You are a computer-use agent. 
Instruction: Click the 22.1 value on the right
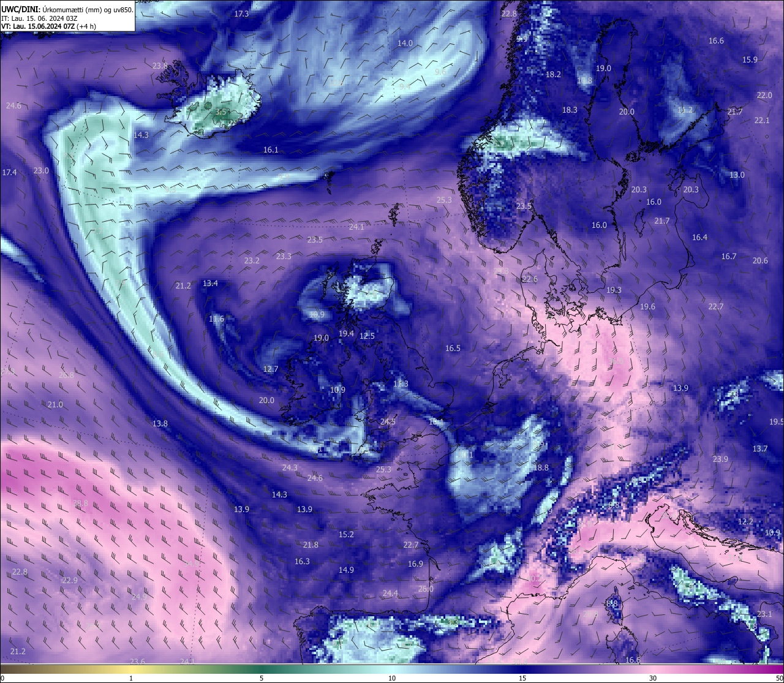(x=761, y=121)
